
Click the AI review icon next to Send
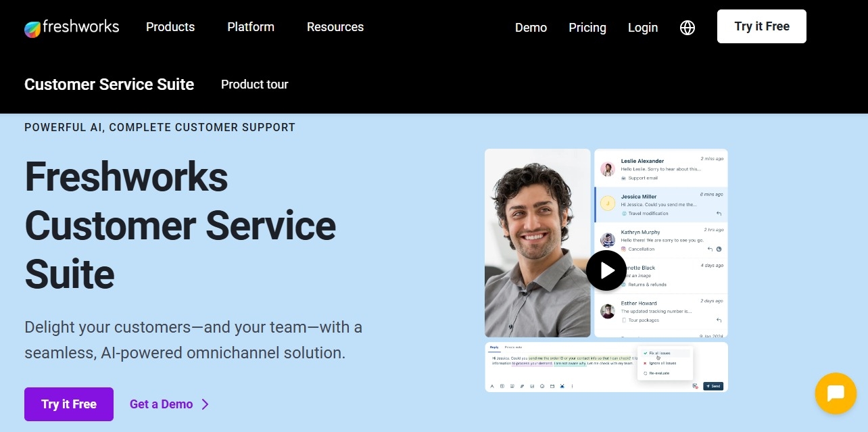(695, 386)
